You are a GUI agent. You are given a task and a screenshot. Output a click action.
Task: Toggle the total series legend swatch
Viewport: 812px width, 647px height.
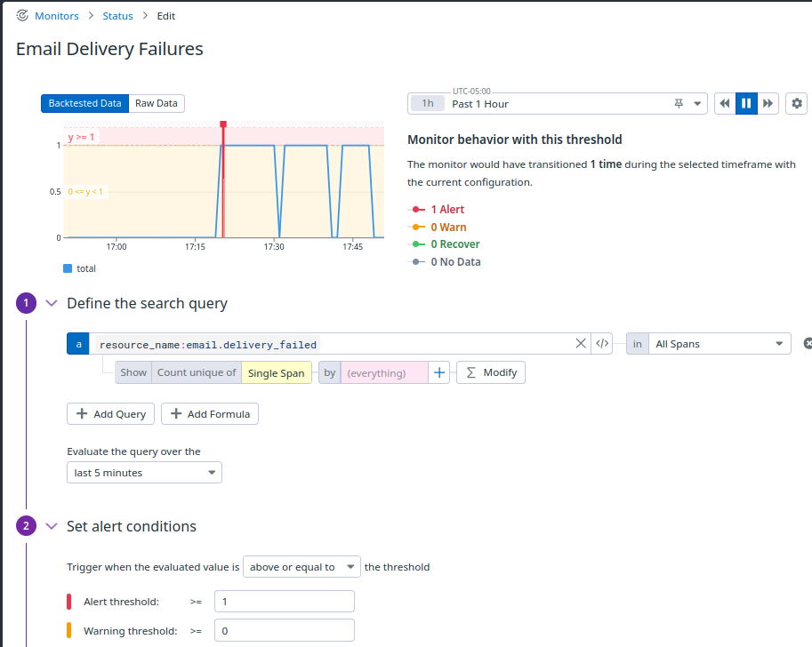pos(68,268)
